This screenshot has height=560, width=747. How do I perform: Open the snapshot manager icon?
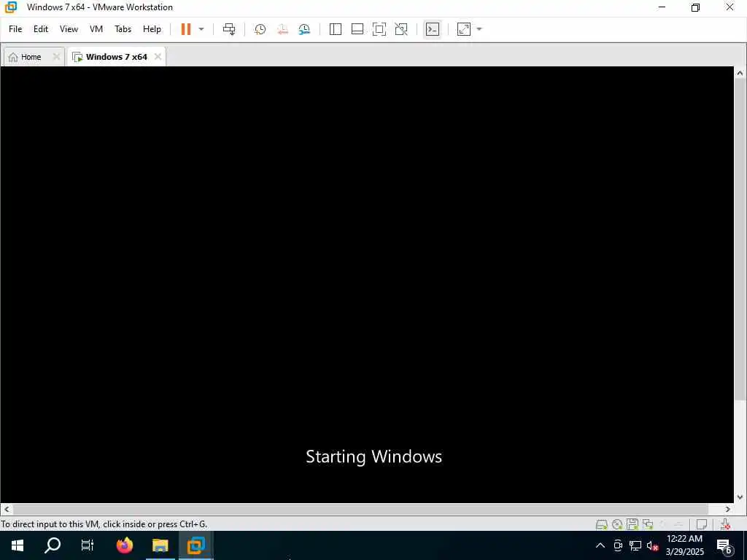point(304,29)
